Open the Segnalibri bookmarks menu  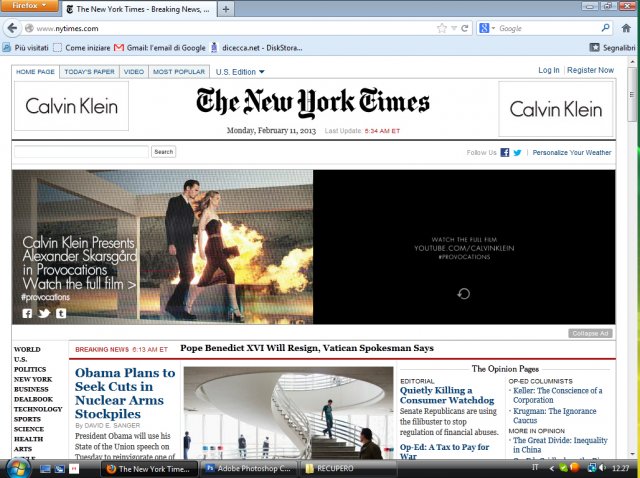coord(613,48)
